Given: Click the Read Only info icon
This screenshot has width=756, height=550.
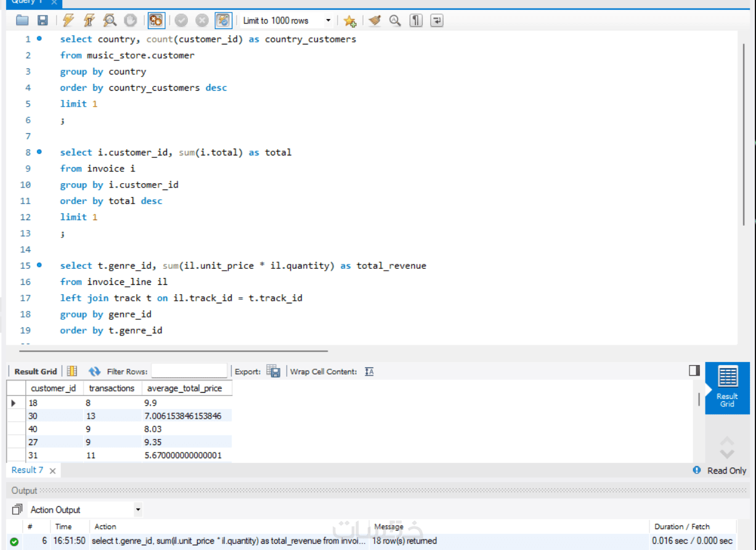Looking at the screenshot, I should 697,470.
